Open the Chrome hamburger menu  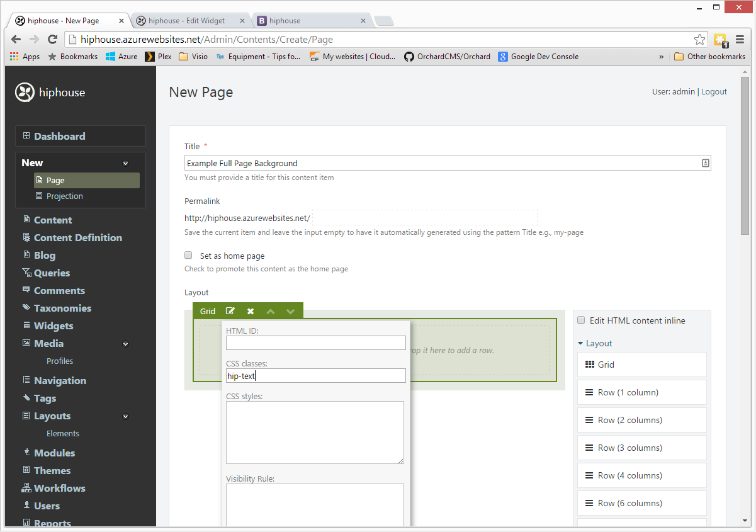740,40
